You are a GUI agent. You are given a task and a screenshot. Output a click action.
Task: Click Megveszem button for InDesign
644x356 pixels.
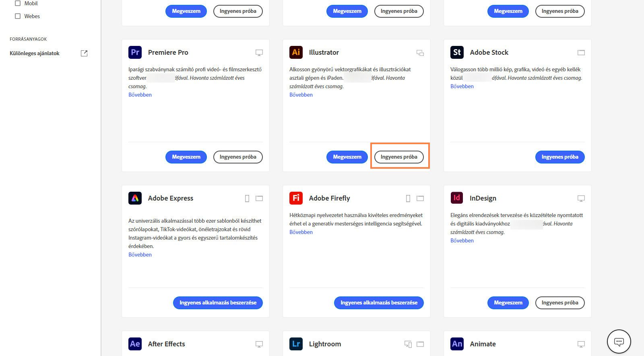coord(508,303)
